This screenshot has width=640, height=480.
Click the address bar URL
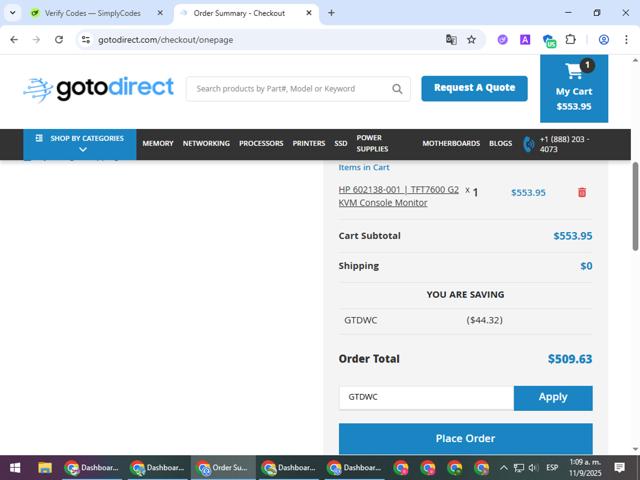point(166,40)
